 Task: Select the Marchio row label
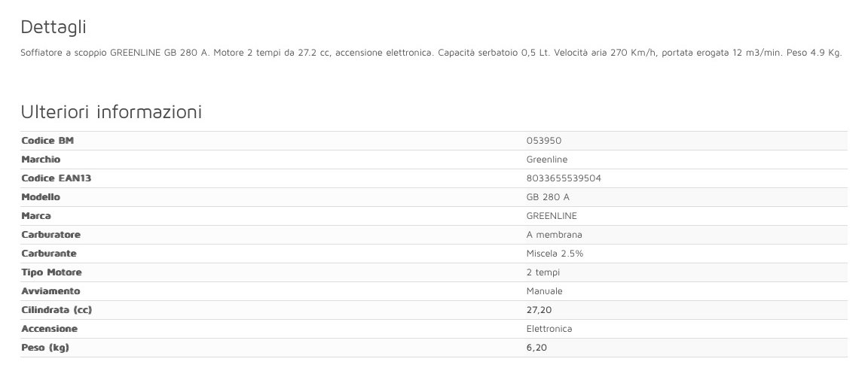click(41, 160)
